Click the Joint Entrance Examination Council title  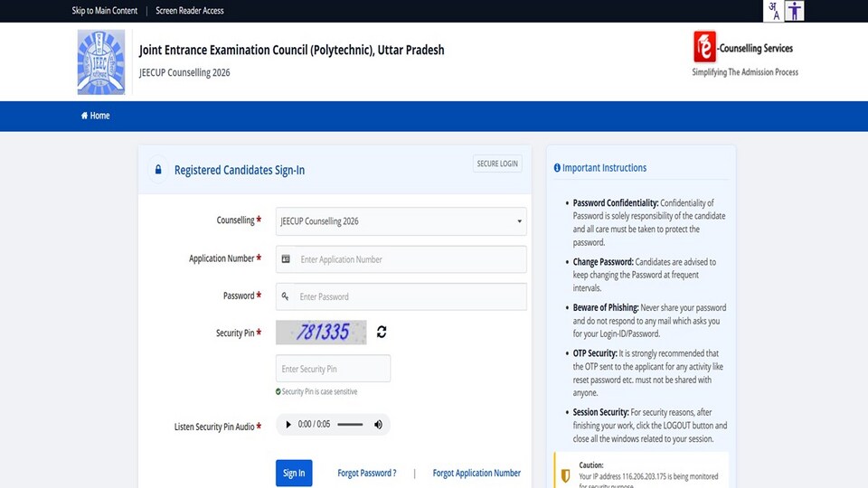(x=292, y=50)
